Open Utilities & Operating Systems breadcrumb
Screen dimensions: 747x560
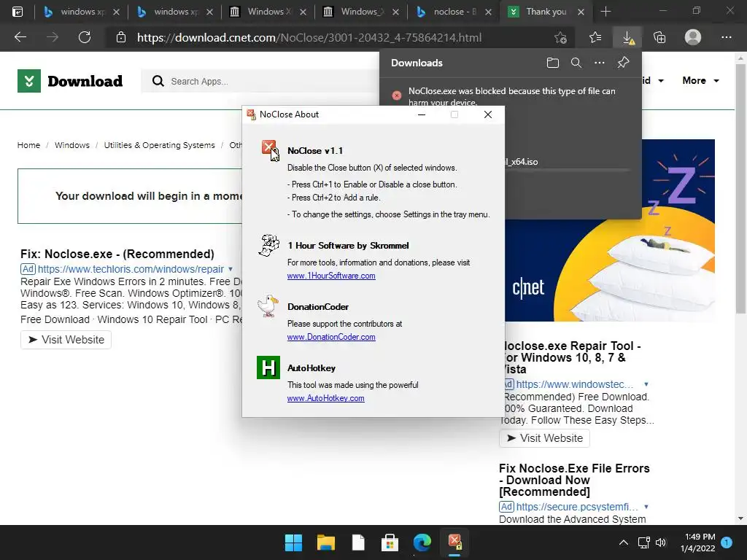pyautogui.click(x=160, y=145)
